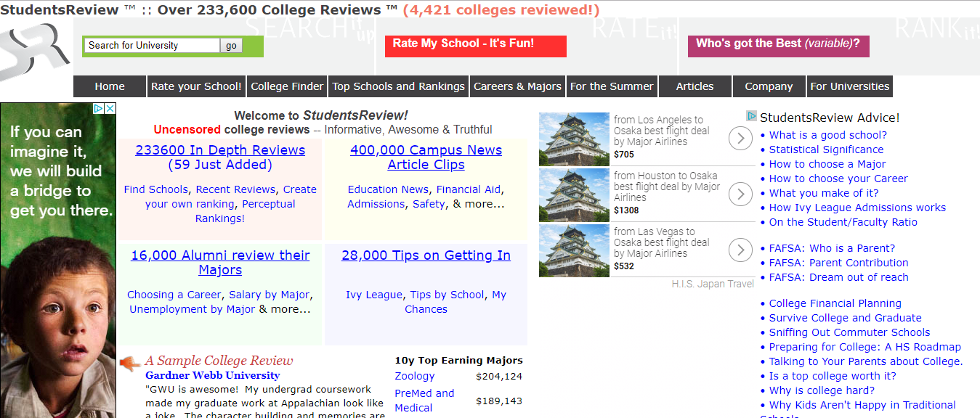980x418 pixels.
Task: Follow the Choosing a Career link
Action: [x=174, y=295]
